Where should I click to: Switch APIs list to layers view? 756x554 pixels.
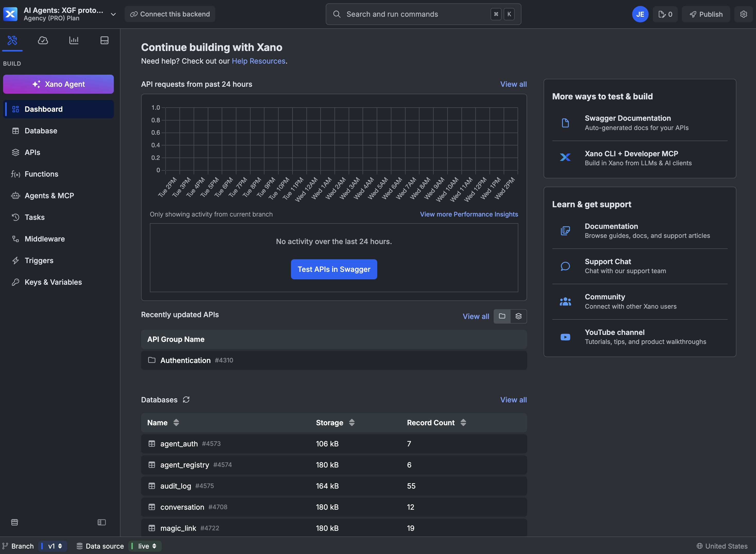coord(519,316)
